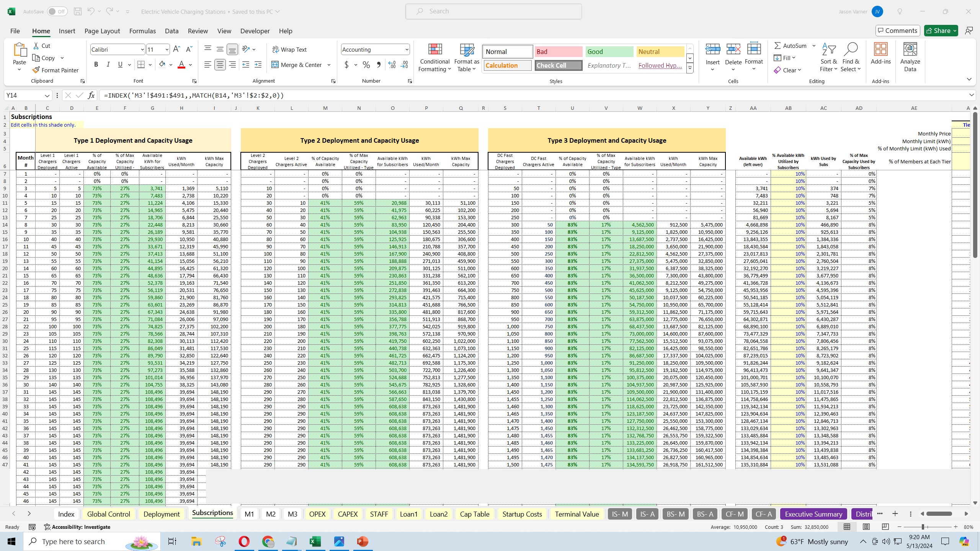Open the AutoSum dropdown arrow
Image resolution: width=980 pixels, height=551 pixels.
click(814, 46)
